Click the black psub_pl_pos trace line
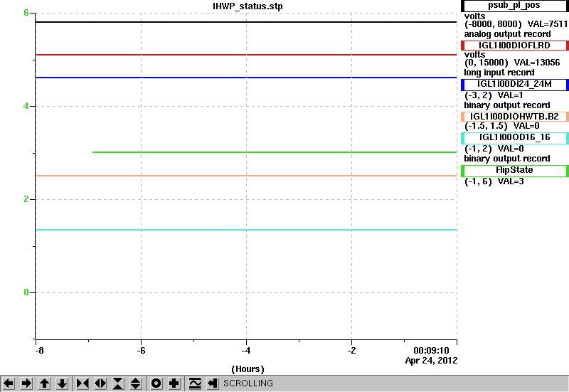 [x=246, y=22]
